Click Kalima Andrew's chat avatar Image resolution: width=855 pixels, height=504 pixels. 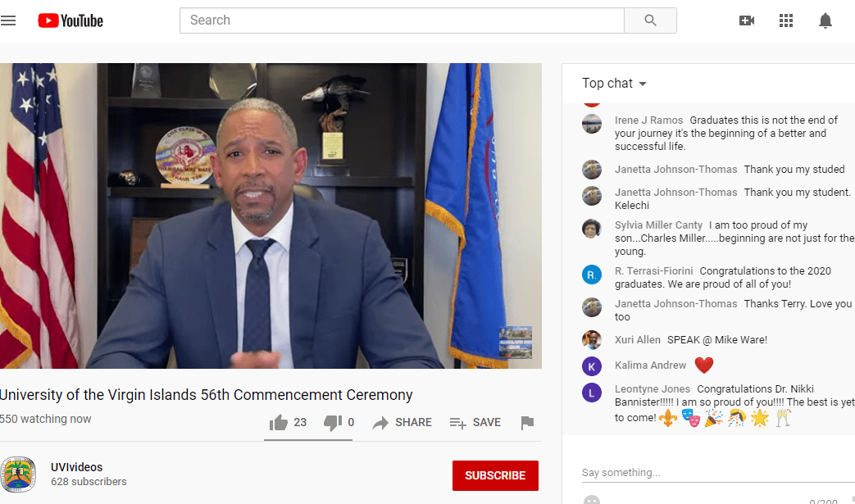coord(592,366)
